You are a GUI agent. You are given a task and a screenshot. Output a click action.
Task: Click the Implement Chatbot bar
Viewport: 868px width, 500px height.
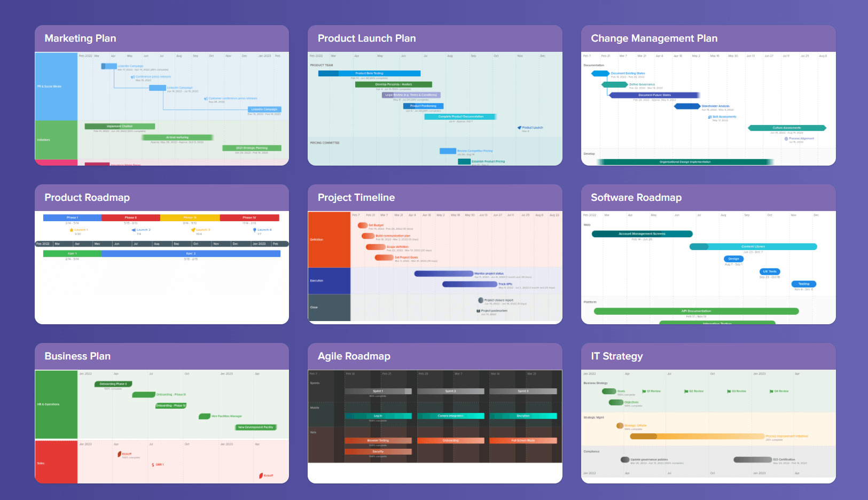point(120,127)
